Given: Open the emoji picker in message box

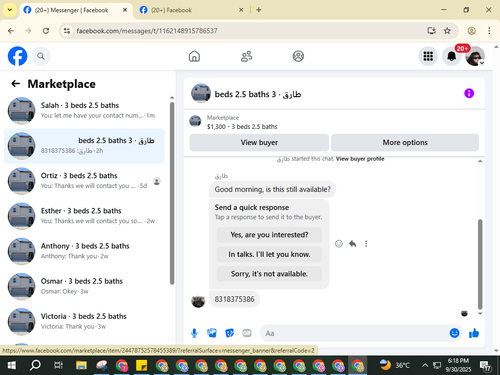Looking at the screenshot, I should pyautogui.click(x=454, y=333).
